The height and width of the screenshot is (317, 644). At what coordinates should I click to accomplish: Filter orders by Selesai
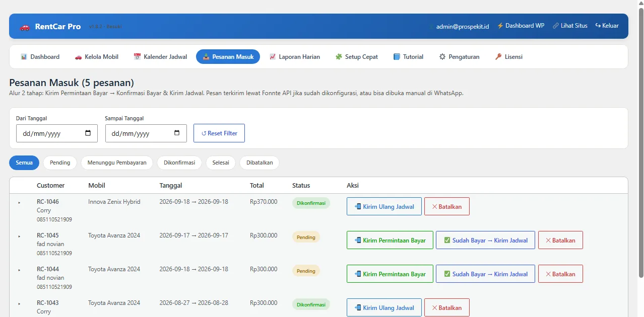pyautogui.click(x=221, y=163)
